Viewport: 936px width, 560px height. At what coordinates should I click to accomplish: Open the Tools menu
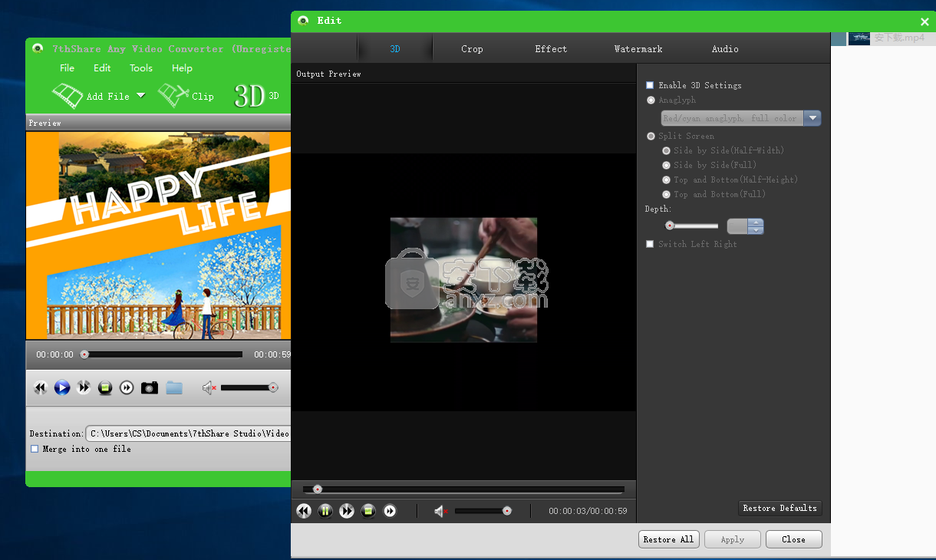141,68
